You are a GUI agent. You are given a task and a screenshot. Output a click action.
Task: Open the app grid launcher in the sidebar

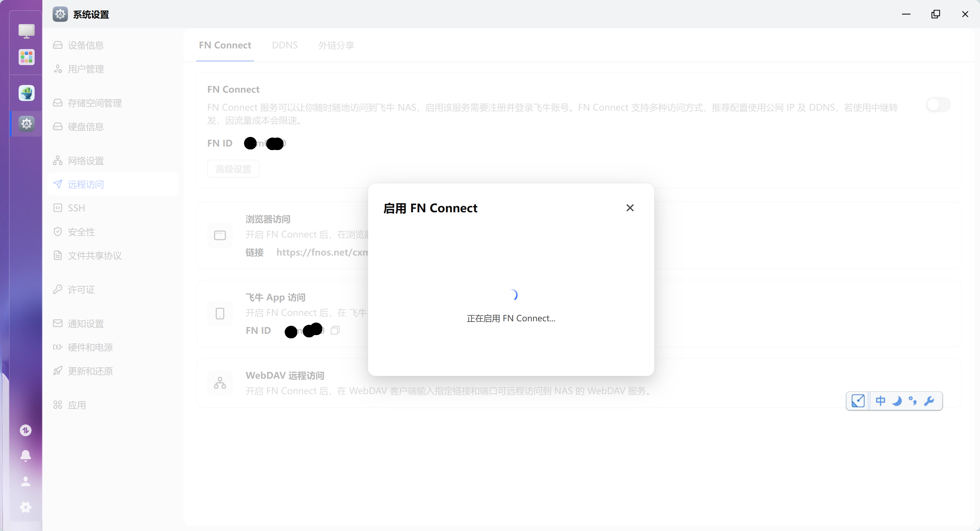coord(26,57)
